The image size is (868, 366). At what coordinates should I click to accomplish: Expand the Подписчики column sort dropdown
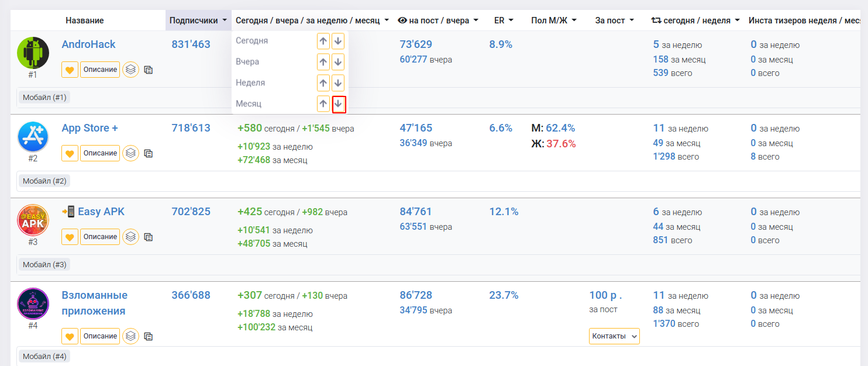pyautogui.click(x=198, y=20)
